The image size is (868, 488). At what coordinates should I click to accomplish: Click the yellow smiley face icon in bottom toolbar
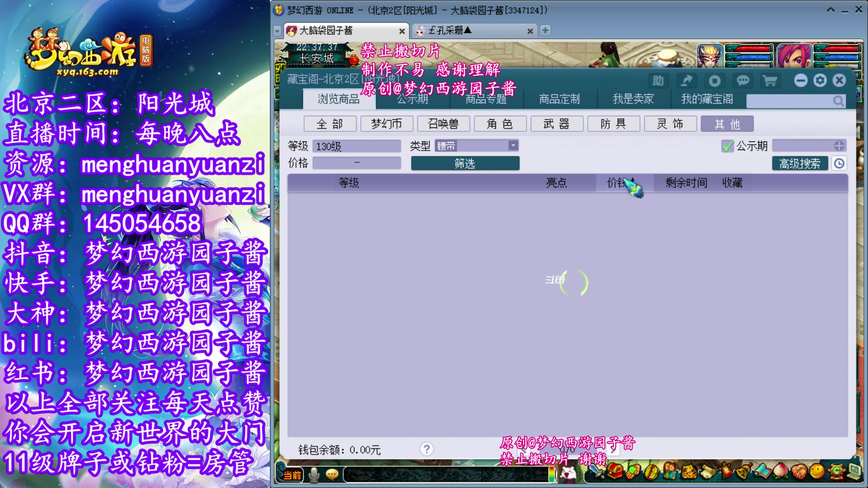click(817, 472)
